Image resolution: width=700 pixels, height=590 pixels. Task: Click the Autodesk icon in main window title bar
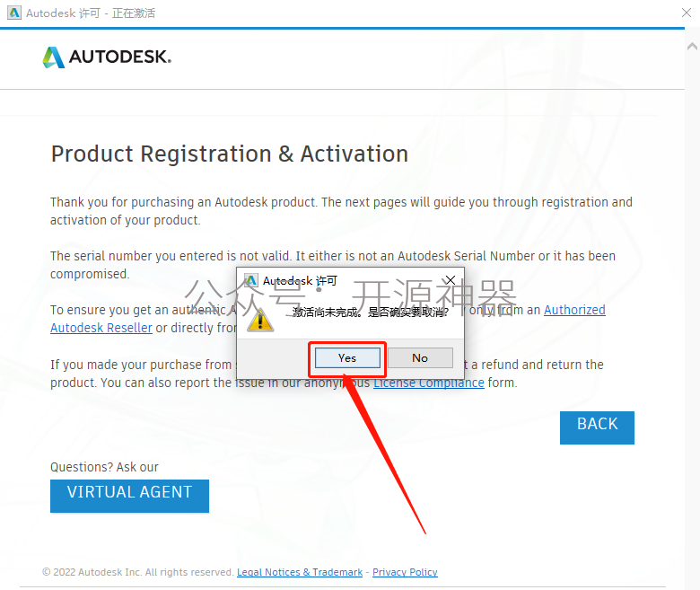14,13
